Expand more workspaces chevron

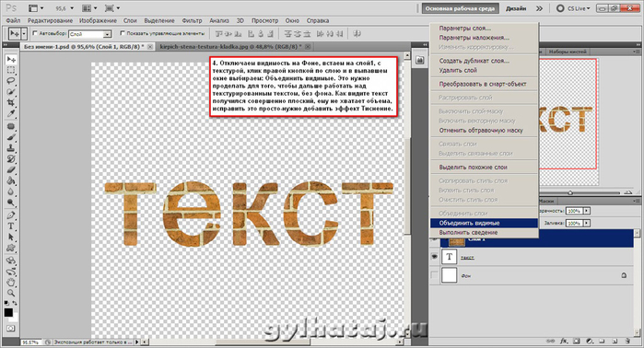point(539,8)
